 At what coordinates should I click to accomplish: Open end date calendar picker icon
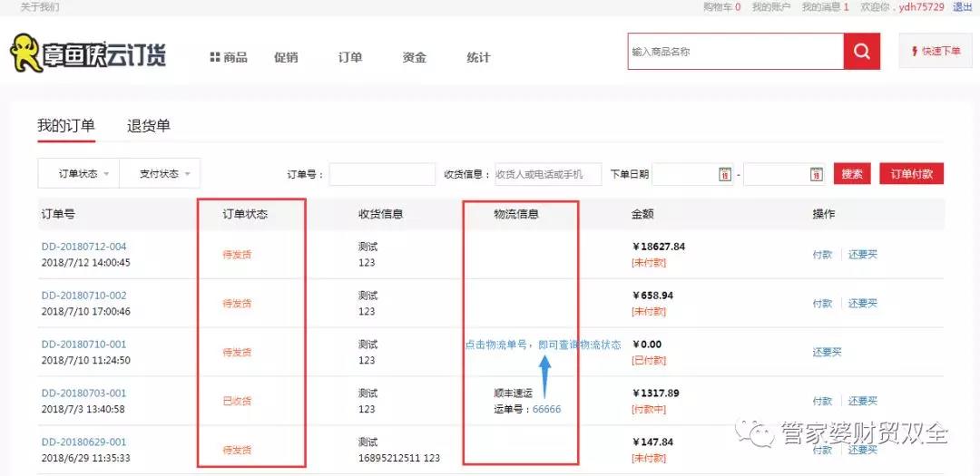coord(815,174)
